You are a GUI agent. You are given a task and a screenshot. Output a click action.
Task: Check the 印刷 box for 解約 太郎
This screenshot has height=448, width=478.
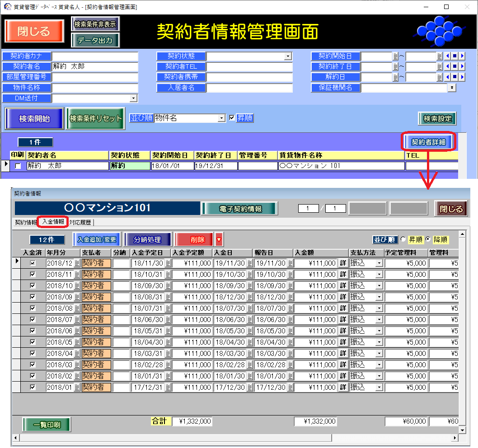coord(18,166)
